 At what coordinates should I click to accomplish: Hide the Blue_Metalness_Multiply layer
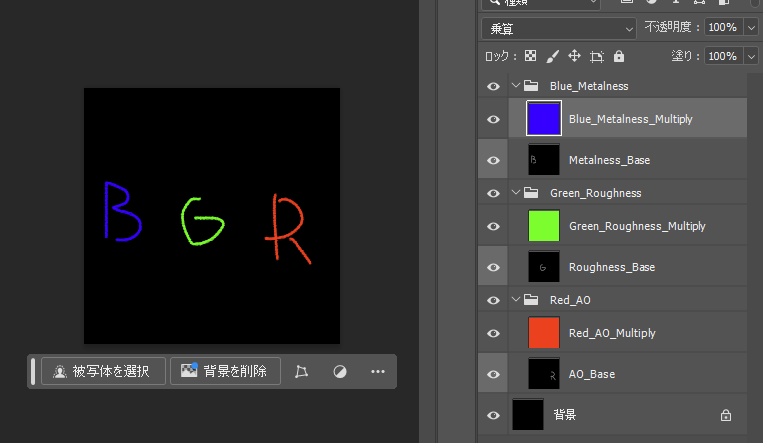point(493,119)
